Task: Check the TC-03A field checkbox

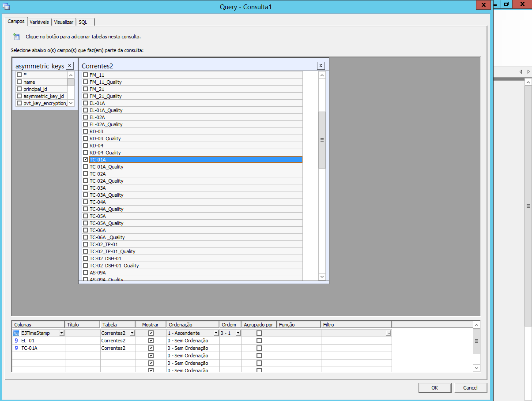Action: 86,188
